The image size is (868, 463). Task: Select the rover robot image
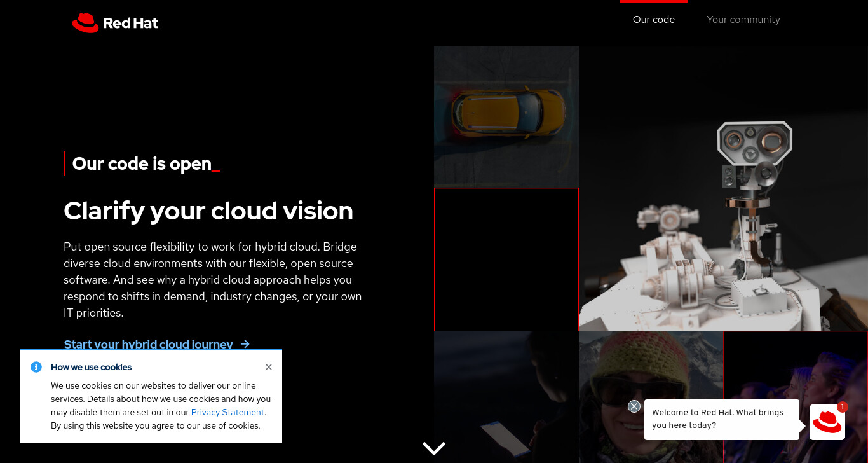pos(723,188)
